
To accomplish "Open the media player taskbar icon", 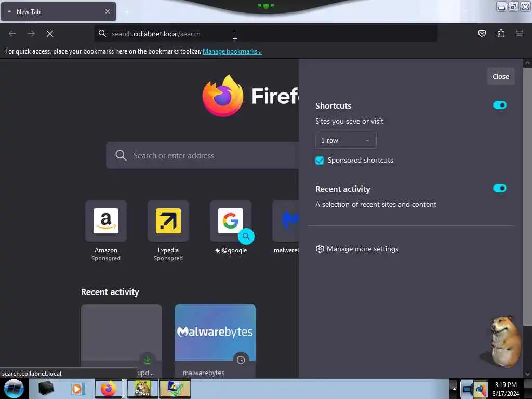I will click(77, 389).
